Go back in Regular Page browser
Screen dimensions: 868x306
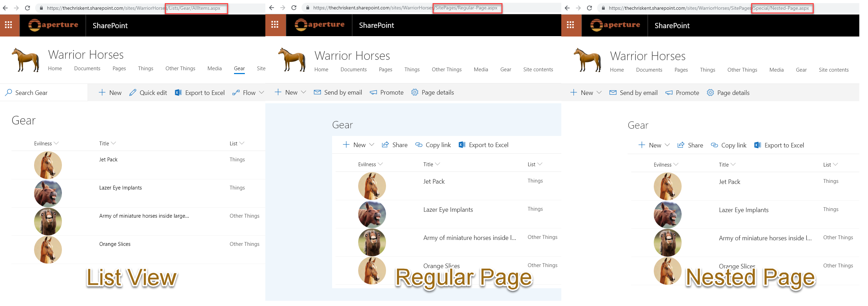point(272,8)
